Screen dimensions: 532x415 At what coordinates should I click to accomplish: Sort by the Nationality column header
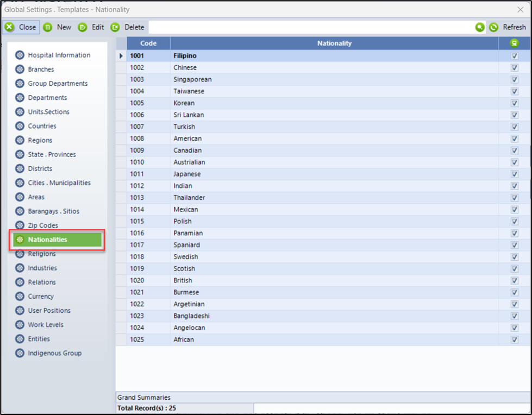click(334, 43)
